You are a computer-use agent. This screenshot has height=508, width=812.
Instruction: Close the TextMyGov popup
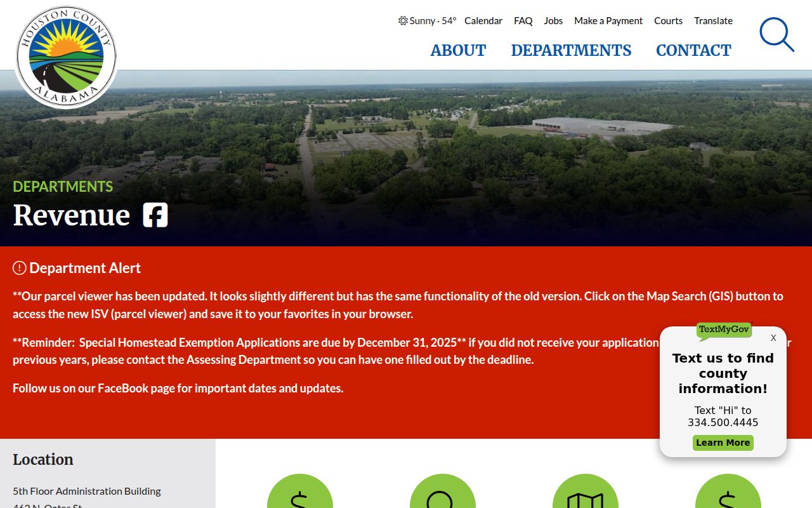tap(773, 338)
